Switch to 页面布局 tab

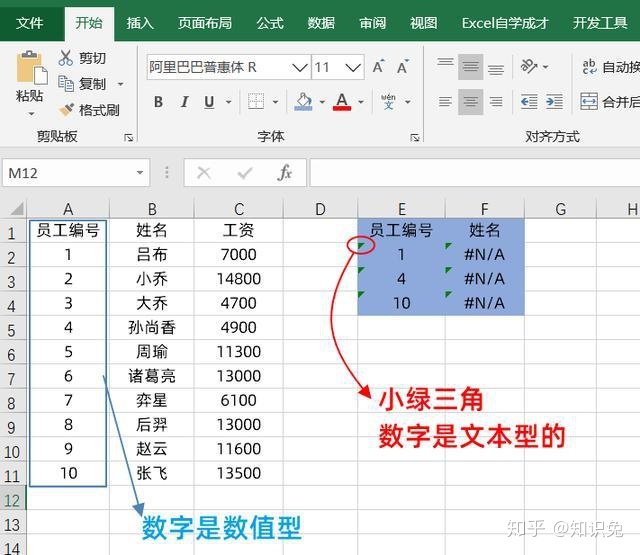point(205,23)
